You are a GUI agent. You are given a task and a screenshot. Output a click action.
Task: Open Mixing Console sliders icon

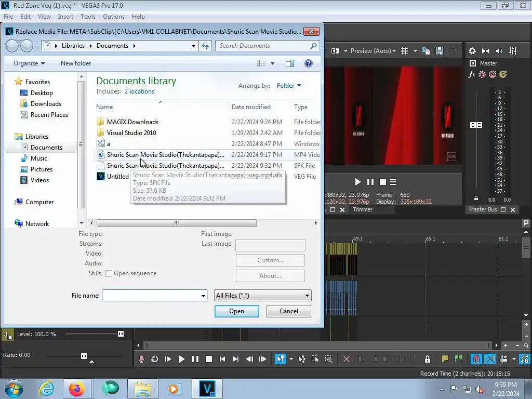[x=513, y=51]
